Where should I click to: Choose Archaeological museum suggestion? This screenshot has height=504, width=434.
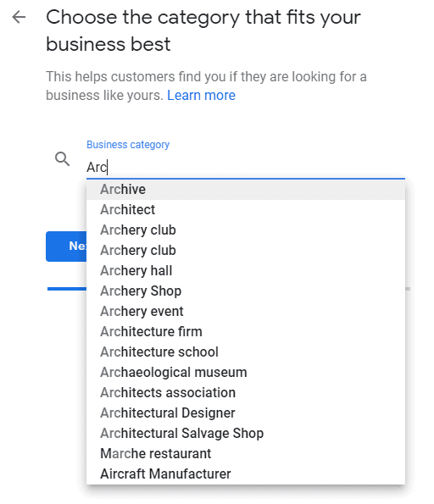pos(246,372)
